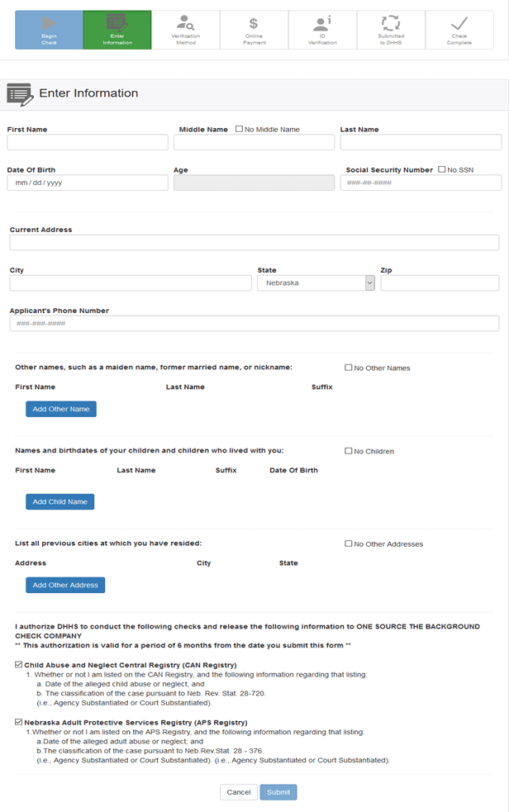Click the Date Of Birth input field
This screenshot has width=509, height=812.
(x=85, y=182)
